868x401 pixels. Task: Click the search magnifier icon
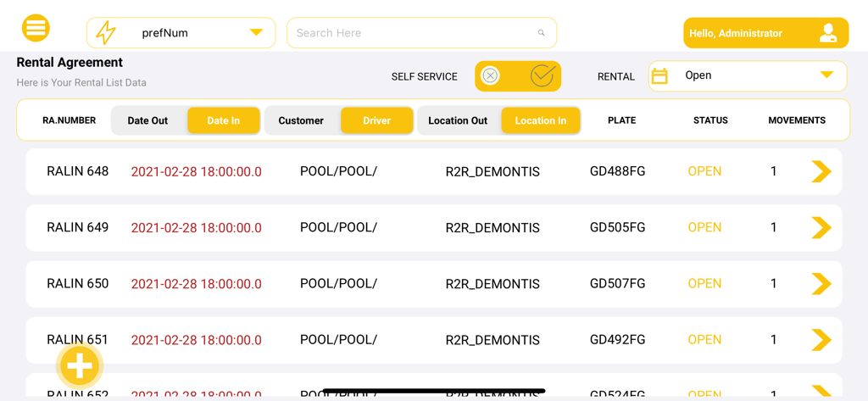coord(542,33)
